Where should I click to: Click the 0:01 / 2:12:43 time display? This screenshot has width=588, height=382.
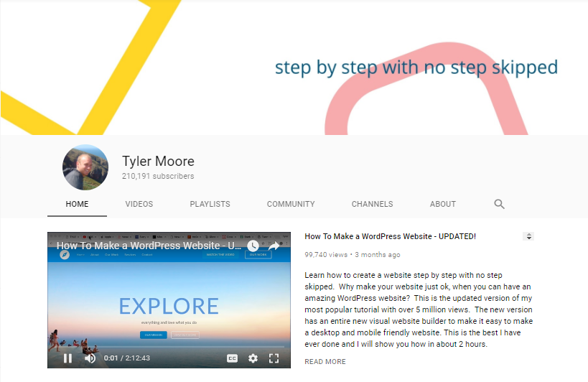127,358
